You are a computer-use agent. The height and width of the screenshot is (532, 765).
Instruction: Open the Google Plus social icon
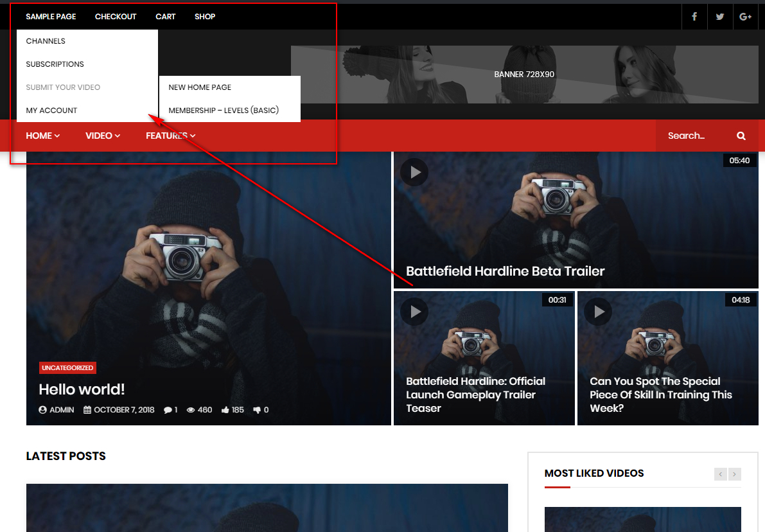point(746,17)
